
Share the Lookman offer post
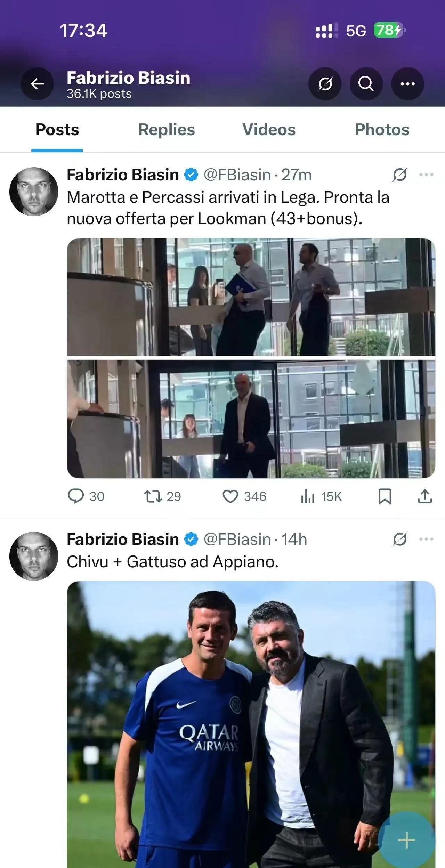(424, 496)
